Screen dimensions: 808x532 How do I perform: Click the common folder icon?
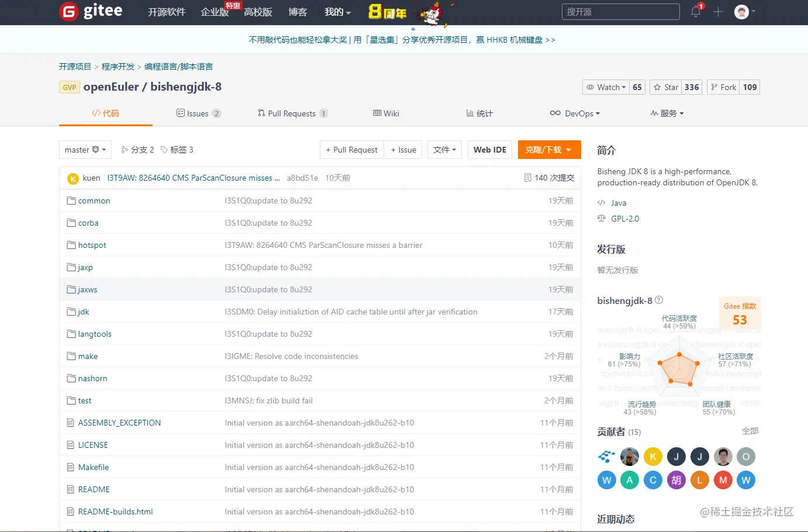click(71, 201)
